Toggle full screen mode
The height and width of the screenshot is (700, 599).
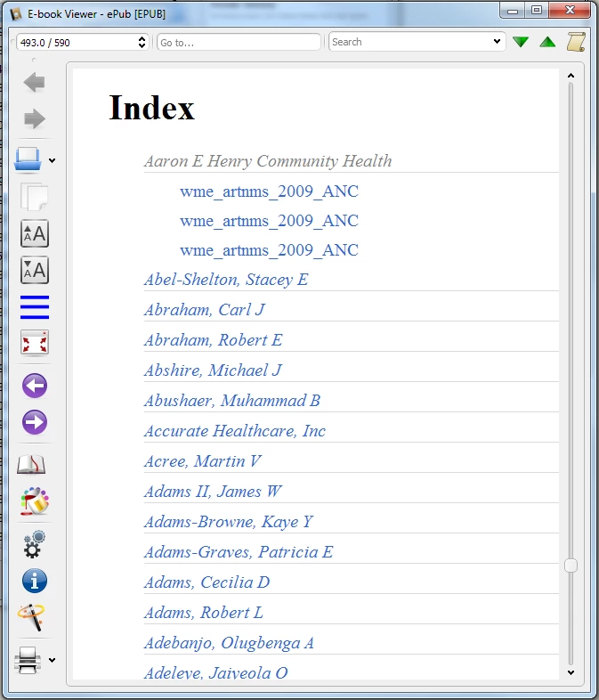35,343
